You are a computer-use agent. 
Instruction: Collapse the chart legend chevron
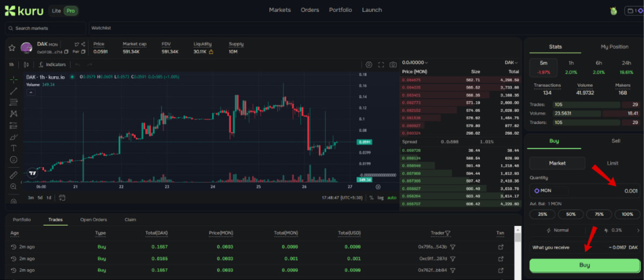tap(29, 92)
